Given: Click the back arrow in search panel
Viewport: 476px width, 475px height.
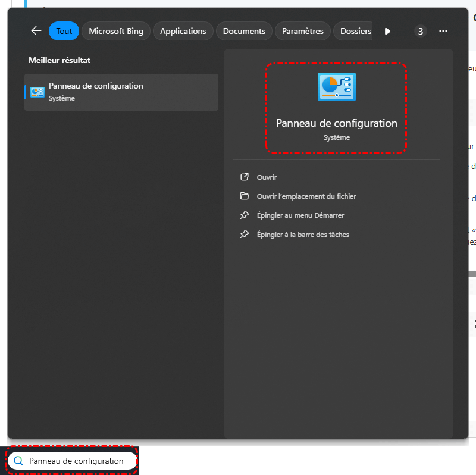Looking at the screenshot, I should coord(36,31).
